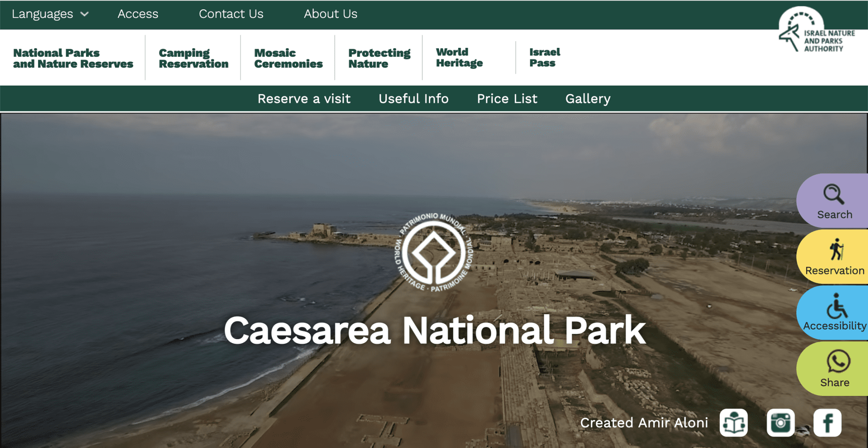Open the World Heritage menu item
The width and height of the screenshot is (868, 448).
click(x=459, y=57)
